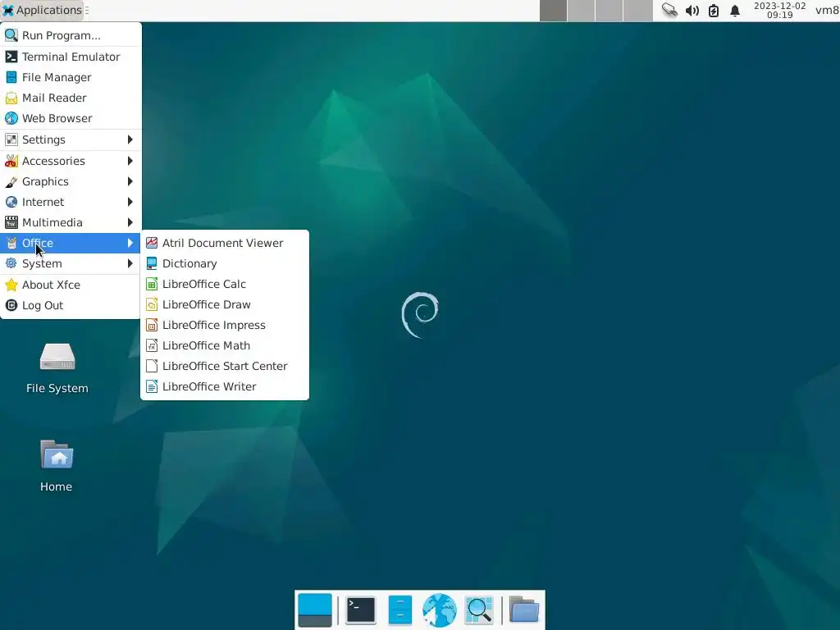Launch Terminal Emulator menu entry
This screenshot has width=840, height=630.
71,57
